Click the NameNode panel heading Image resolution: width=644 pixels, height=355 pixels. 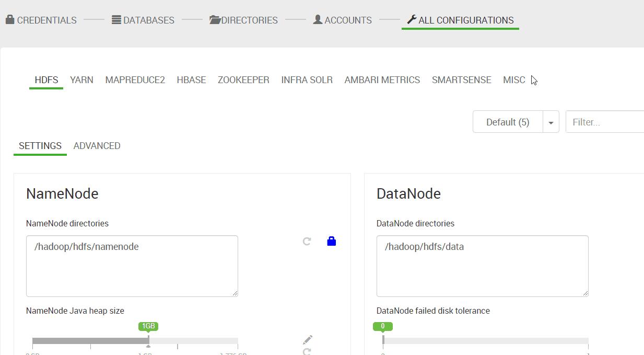(62, 194)
